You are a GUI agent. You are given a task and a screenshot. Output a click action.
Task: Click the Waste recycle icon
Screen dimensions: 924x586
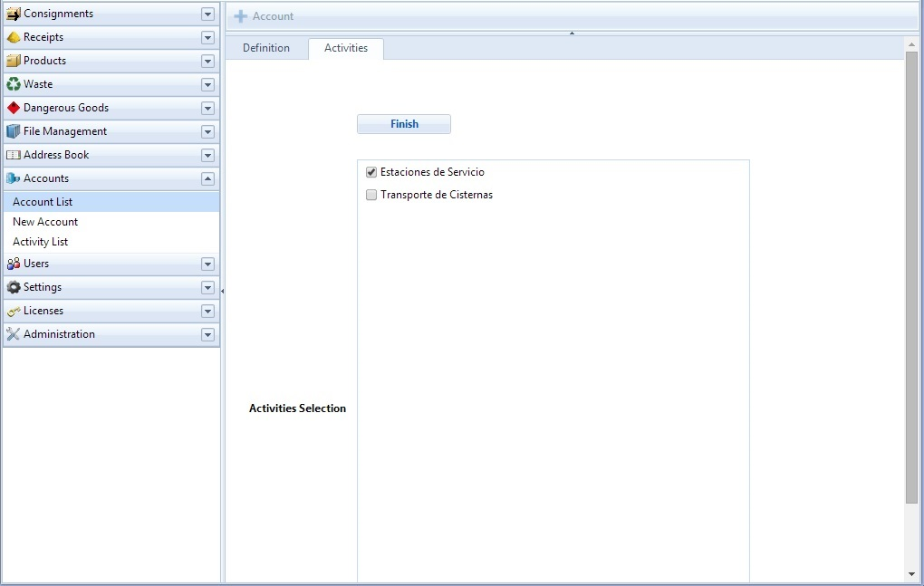pos(13,84)
